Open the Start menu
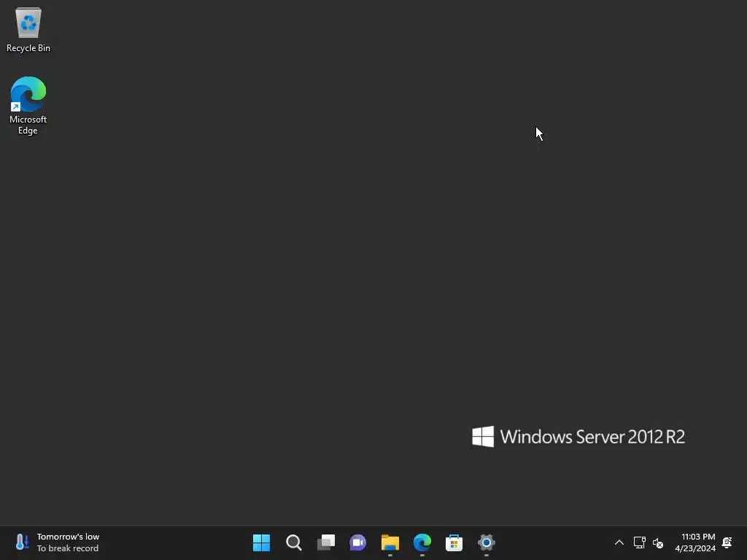The image size is (747, 560). click(262, 542)
